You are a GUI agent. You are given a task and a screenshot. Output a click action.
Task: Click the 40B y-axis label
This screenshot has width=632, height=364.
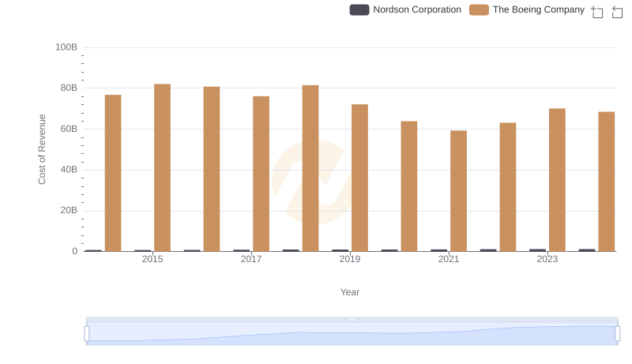pos(69,170)
